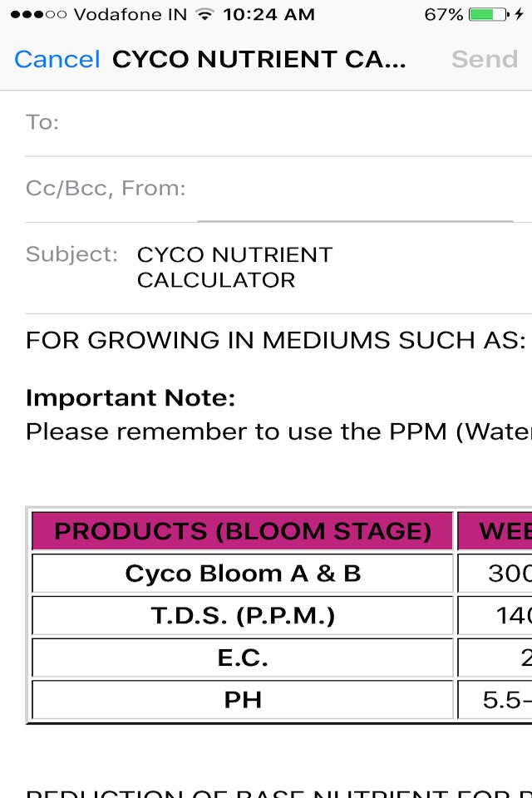Tap the PH table cell

pyautogui.click(x=243, y=700)
